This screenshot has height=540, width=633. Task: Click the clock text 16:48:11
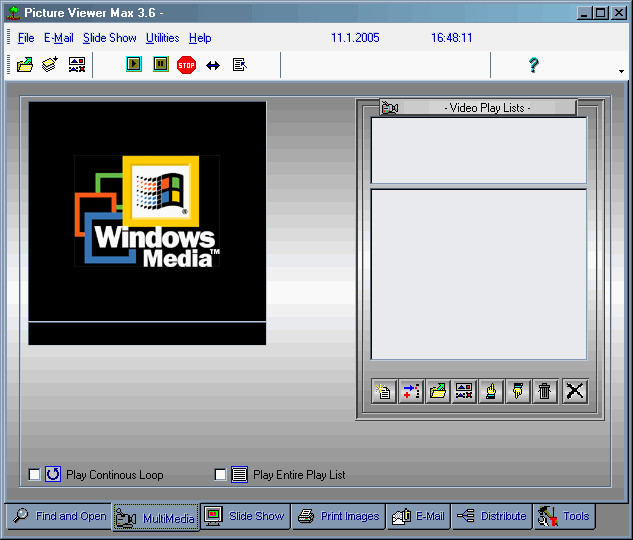point(451,38)
